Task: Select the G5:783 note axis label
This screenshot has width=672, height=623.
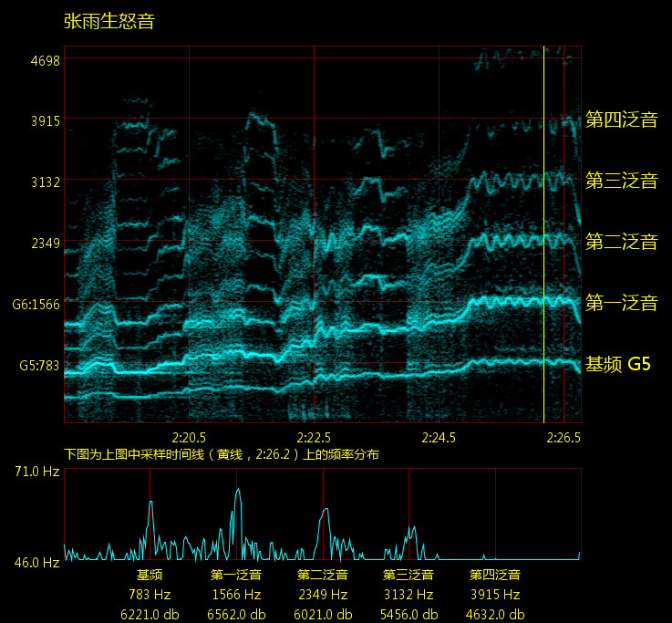Action: tap(39, 366)
